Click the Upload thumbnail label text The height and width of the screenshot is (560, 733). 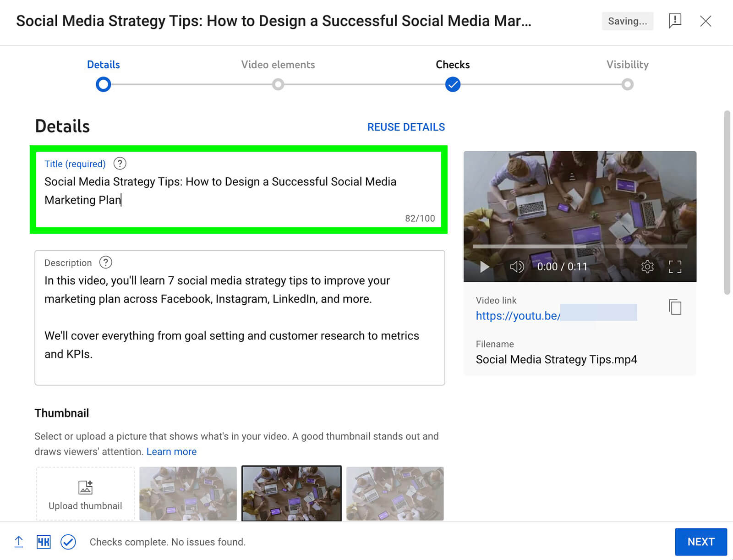click(85, 506)
